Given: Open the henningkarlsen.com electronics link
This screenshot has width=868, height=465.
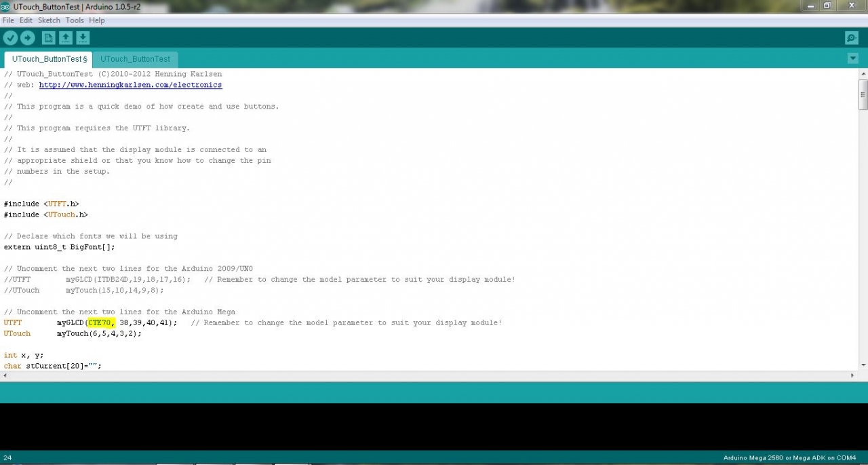Looking at the screenshot, I should tap(130, 85).
